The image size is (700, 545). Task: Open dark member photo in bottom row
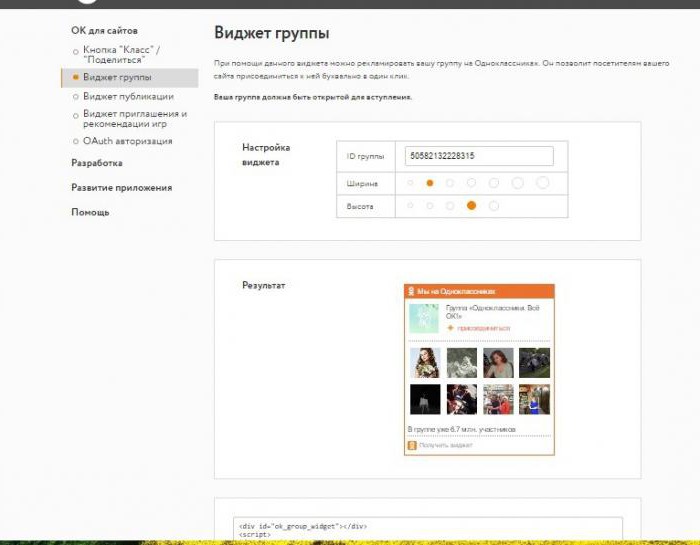[425, 399]
